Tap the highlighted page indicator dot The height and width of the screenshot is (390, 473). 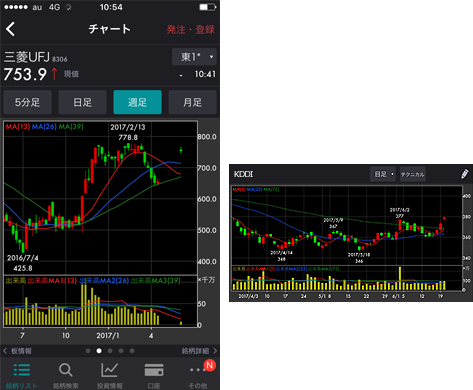click(99, 351)
